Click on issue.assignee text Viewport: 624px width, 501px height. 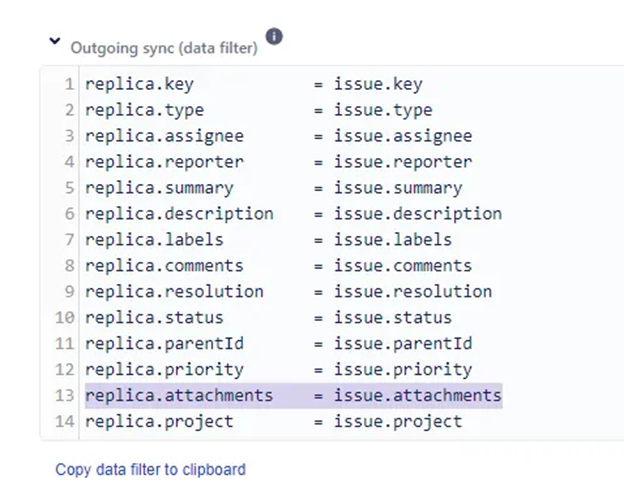click(x=403, y=136)
